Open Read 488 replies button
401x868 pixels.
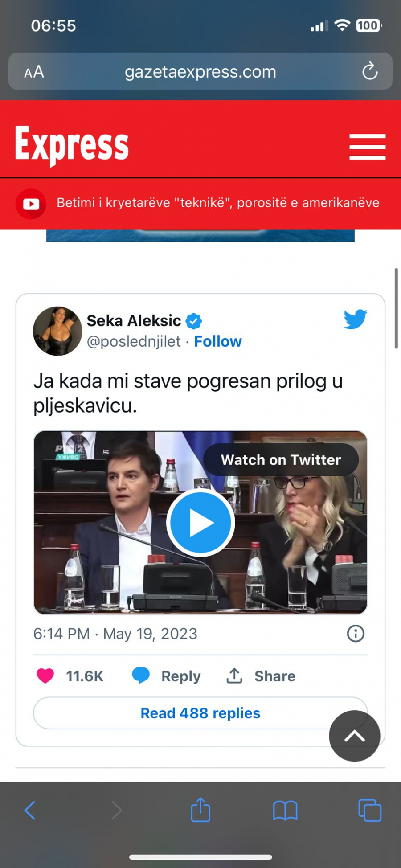pyautogui.click(x=200, y=713)
